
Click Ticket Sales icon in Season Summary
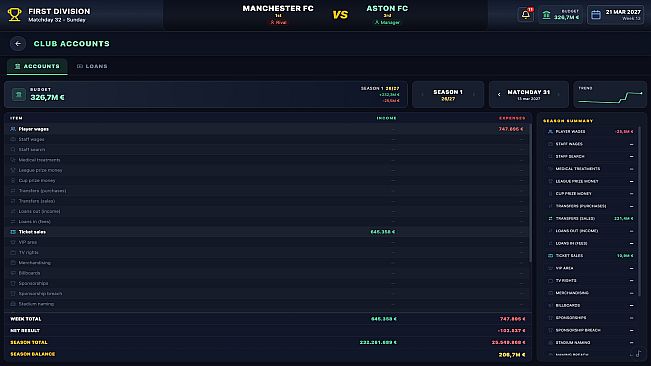(551, 256)
